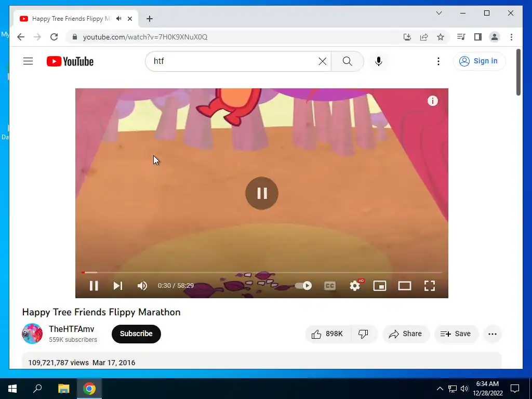Click the info card icon on video
The image size is (532, 399).
[x=433, y=101]
